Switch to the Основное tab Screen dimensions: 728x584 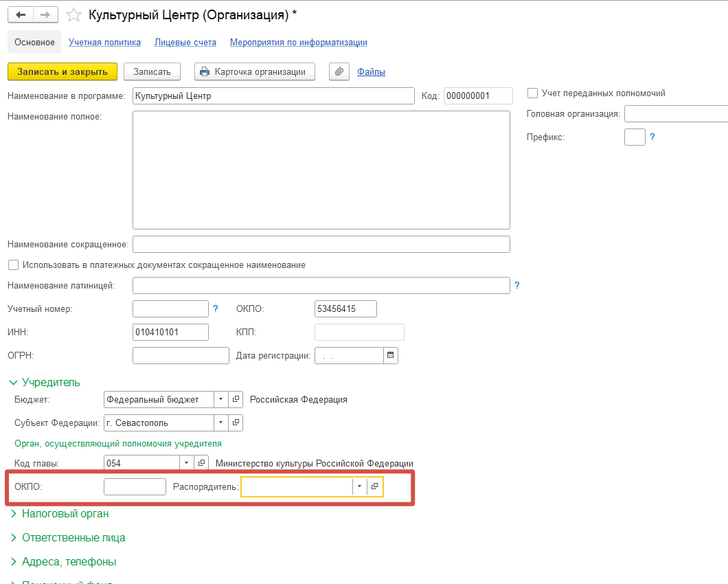coord(34,43)
